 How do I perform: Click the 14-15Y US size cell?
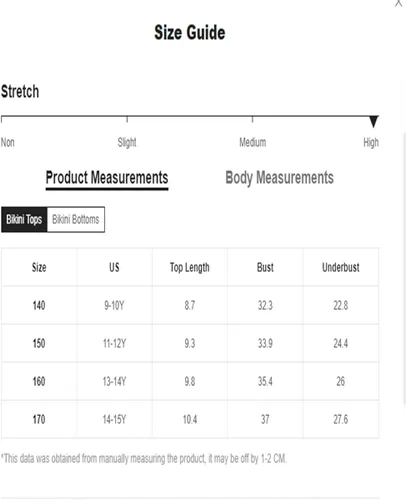114,419
